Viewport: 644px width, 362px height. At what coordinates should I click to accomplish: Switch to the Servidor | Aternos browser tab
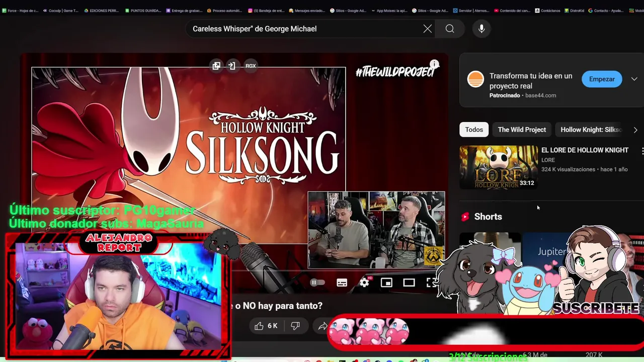tap(471, 10)
